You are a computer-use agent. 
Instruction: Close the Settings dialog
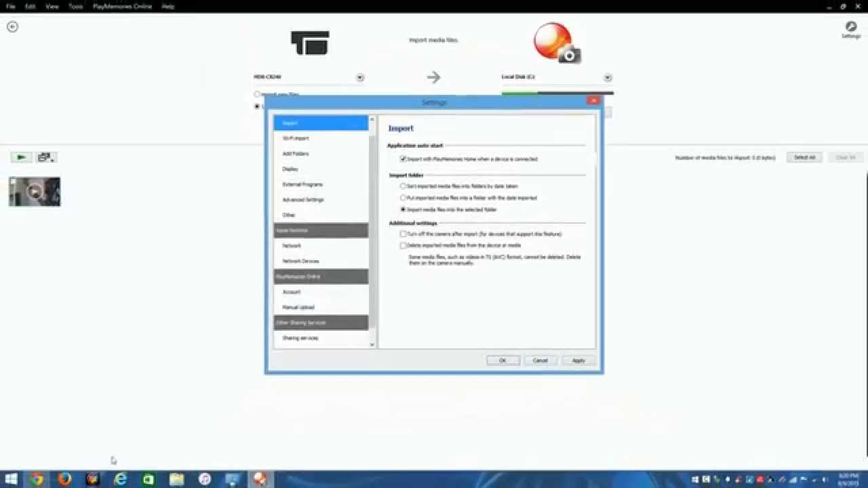593,101
